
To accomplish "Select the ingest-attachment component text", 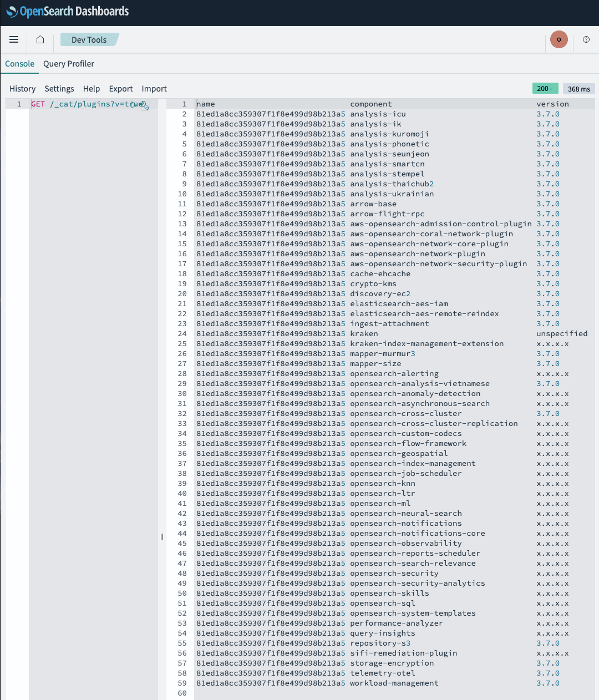I will coord(389,323).
